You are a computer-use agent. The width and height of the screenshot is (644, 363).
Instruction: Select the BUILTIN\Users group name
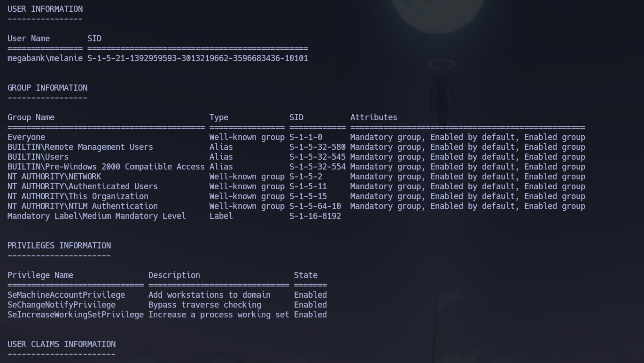coord(39,157)
